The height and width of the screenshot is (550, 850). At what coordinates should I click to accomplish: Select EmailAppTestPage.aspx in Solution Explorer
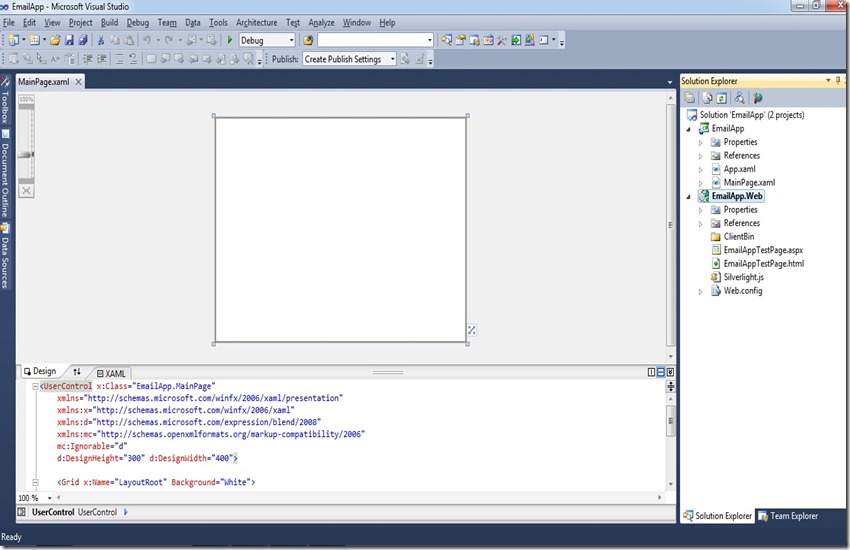point(763,250)
